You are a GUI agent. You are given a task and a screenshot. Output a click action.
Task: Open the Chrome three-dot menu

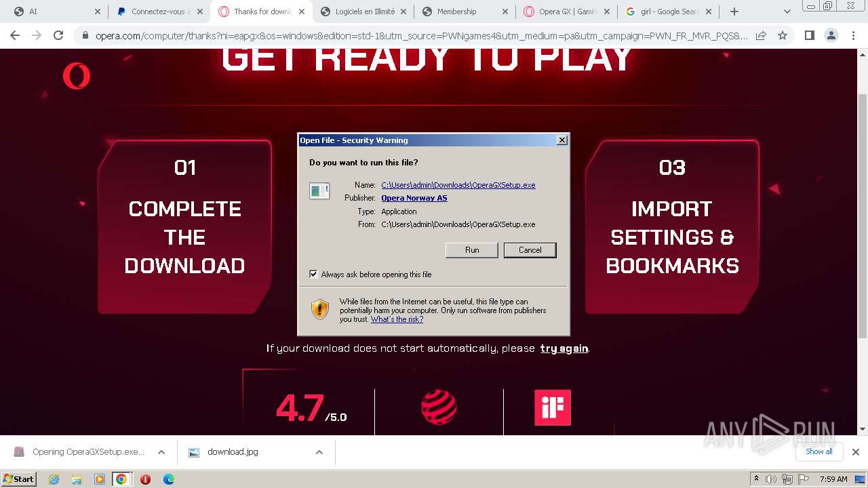tap(854, 36)
